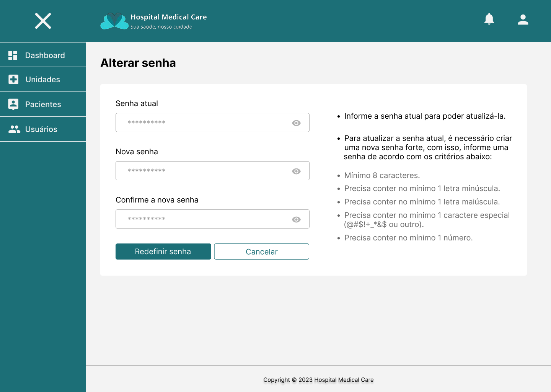
Task: Toggle visibility of Confirme a nova senha
Action: coord(296,219)
